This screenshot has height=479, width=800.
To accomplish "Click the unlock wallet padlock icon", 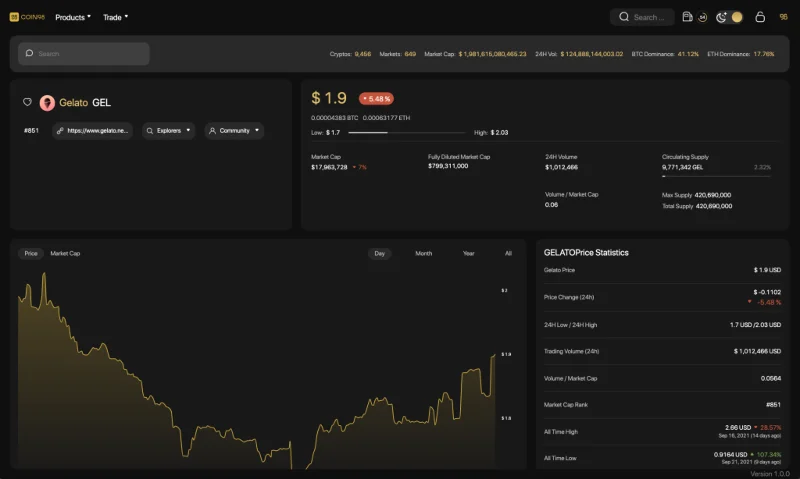I will tap(760, 17).
